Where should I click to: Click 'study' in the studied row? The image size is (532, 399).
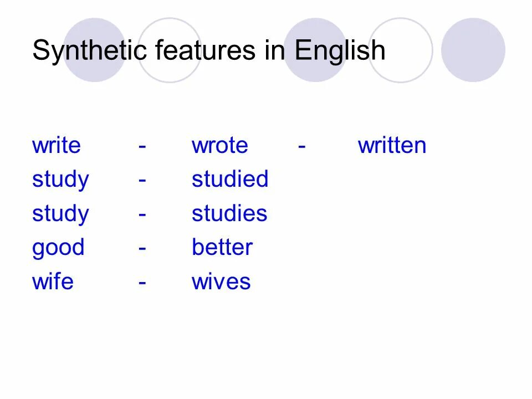point(60,180)
